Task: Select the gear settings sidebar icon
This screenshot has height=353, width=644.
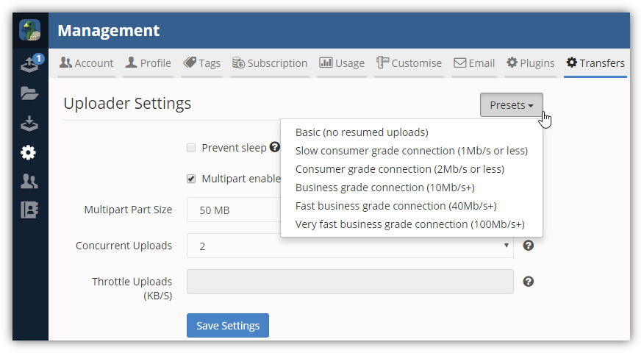Action: [x=29, y=152]
